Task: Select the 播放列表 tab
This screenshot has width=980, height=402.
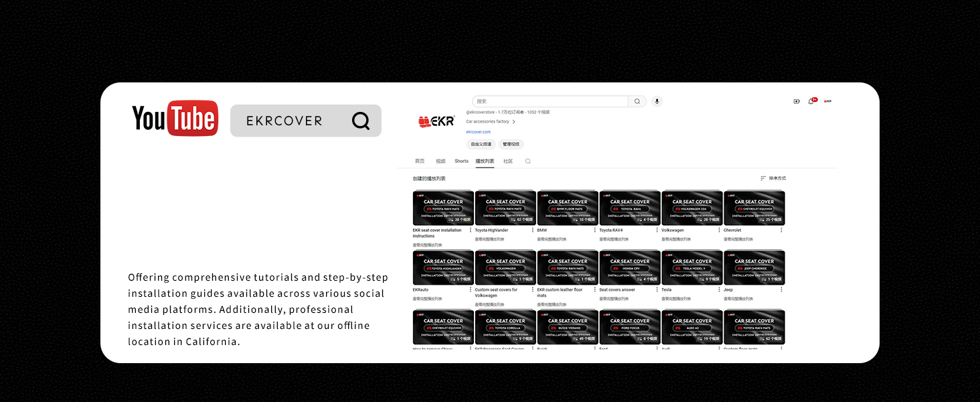Action: 485,161
